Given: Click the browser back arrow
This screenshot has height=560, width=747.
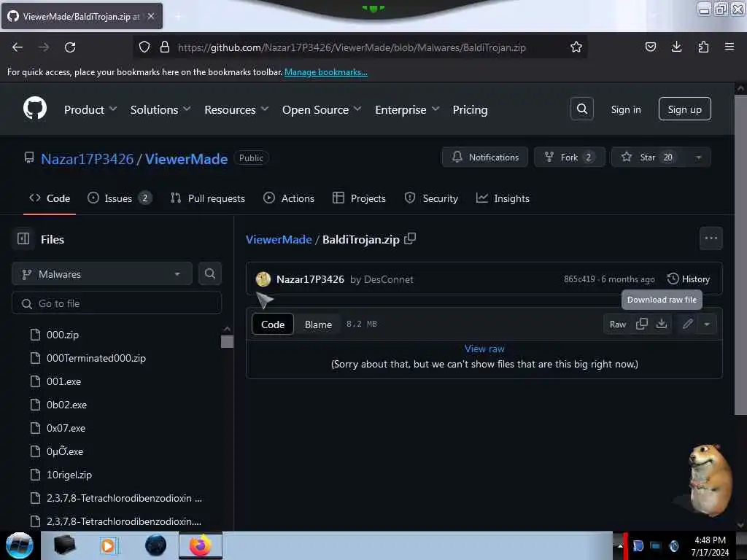Looking at the screenshot, I should tap(18, 47).
